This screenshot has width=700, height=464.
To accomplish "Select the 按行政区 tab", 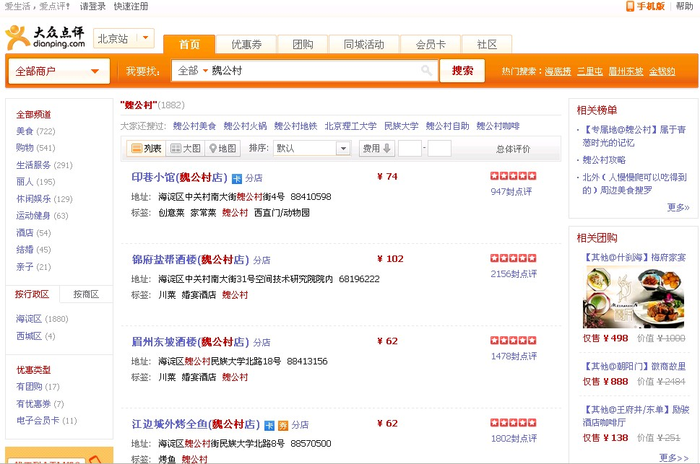I will (32, 294).
